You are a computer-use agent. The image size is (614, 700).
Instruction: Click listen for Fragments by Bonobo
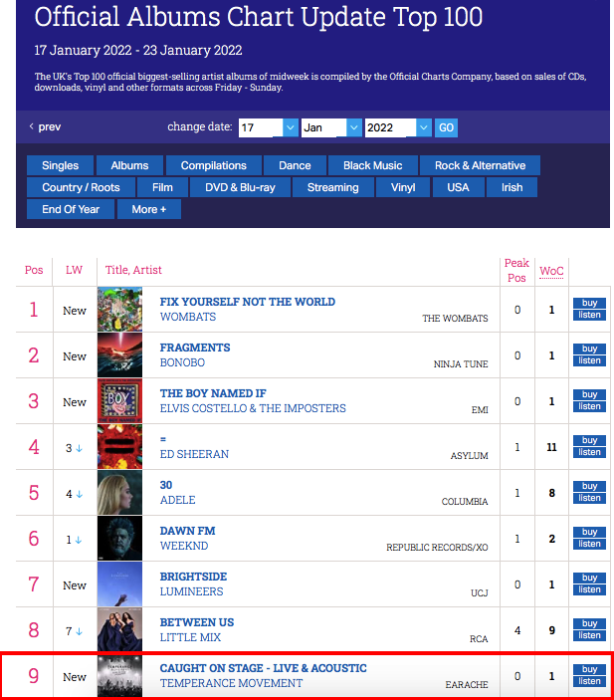(589, 361)
